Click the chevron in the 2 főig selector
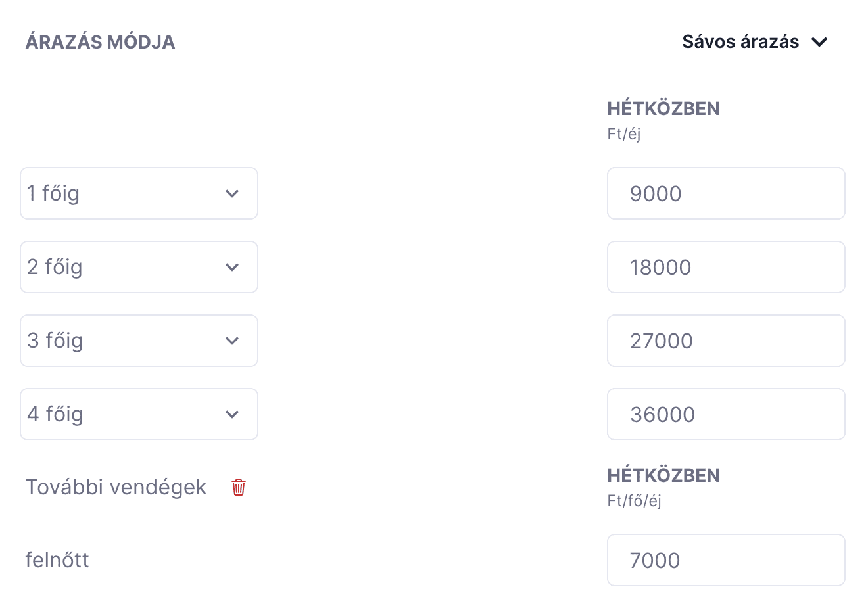Screen dimensions: 868x614 [x=232, y=267]
